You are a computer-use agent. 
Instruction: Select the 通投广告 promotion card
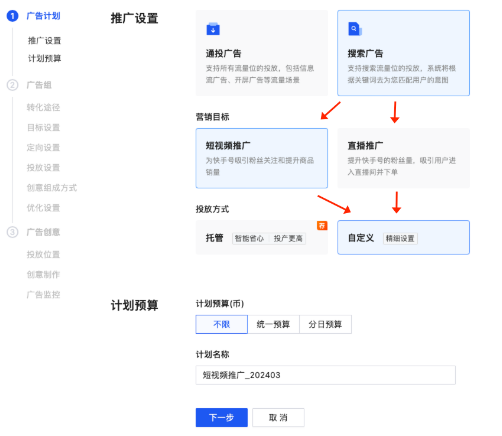click(x=262, y=53)
